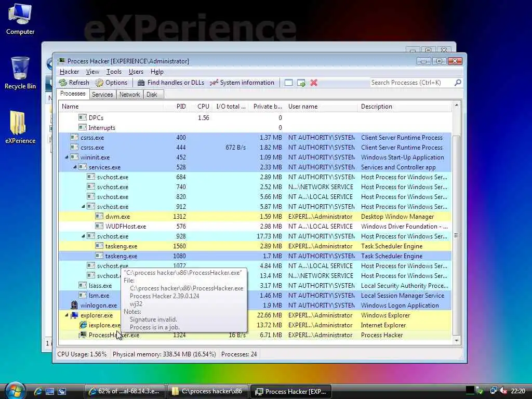Click the search magnifier icon
Screen dimensions: 532x399
tap(458, 83)
